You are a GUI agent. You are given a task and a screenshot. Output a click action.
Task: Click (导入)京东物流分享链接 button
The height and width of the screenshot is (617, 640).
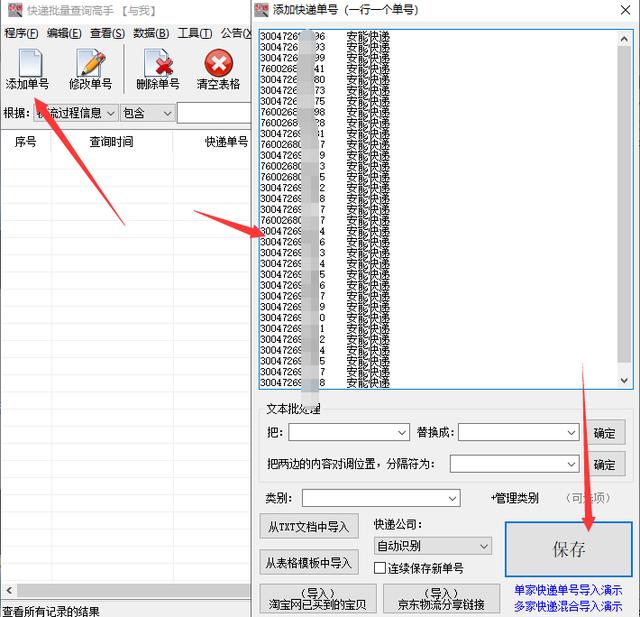(441, 599)
